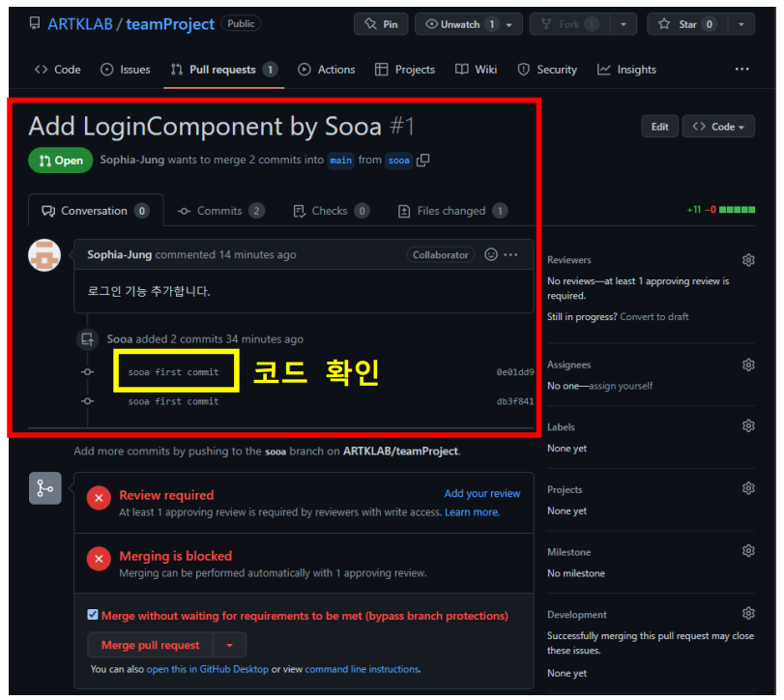Open the Pull requests tab
The width and height of the screenshot is (784, 700).
224,70
